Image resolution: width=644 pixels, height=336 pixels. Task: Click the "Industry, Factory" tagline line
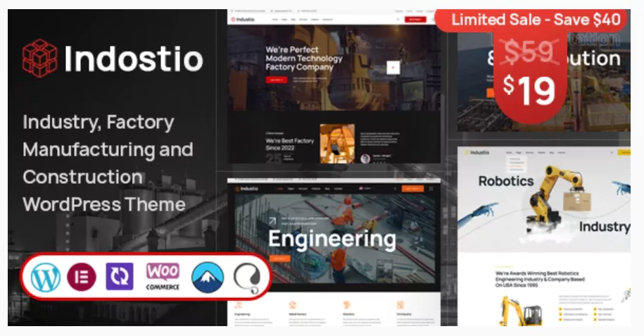pyautogui.click(x=99, y=122)
